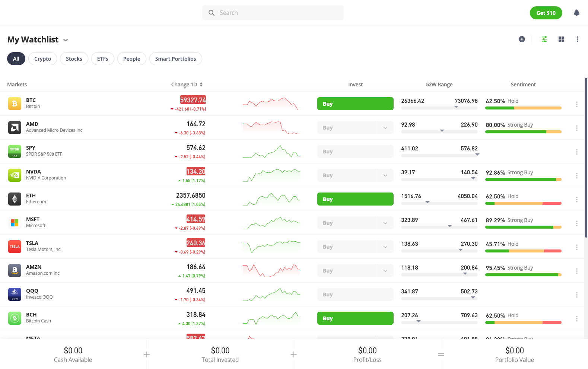
Task: Click the Cash Available amount
Action: click(73, 350)
